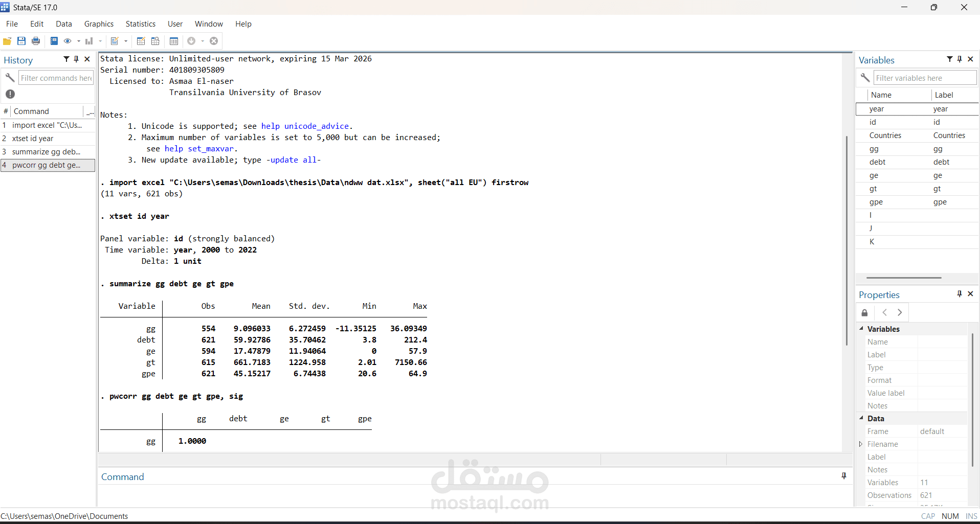Image resolution: width=980 pixels, height=524 pixels.
Task: Toggle the Properties lock icon
Action: (x=864, y=312)
